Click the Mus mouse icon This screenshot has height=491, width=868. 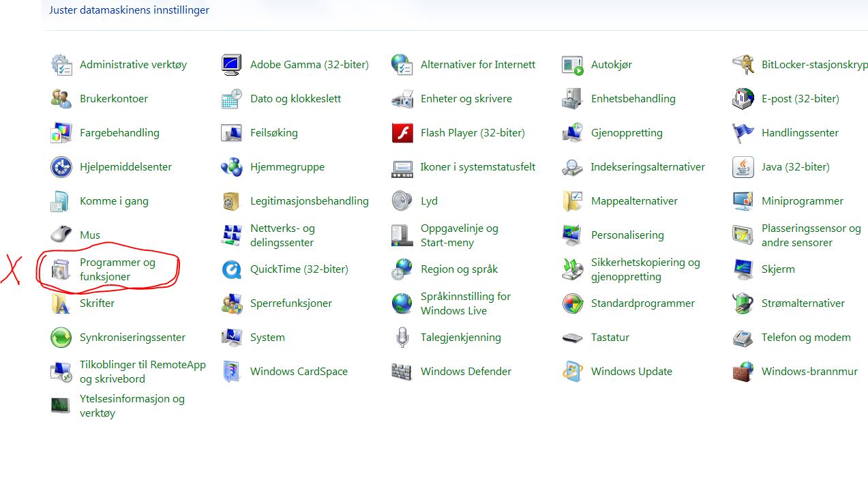pos(61,235)
